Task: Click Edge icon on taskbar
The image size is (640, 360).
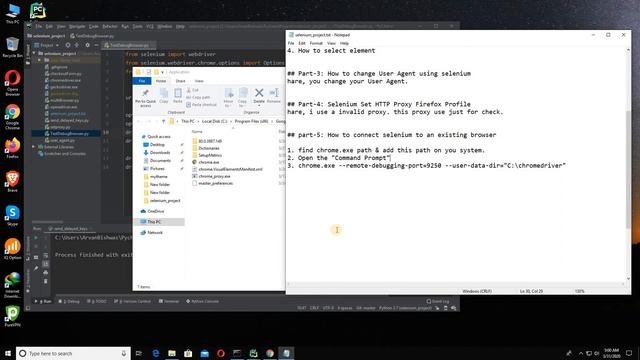Action: pos(156,353)
